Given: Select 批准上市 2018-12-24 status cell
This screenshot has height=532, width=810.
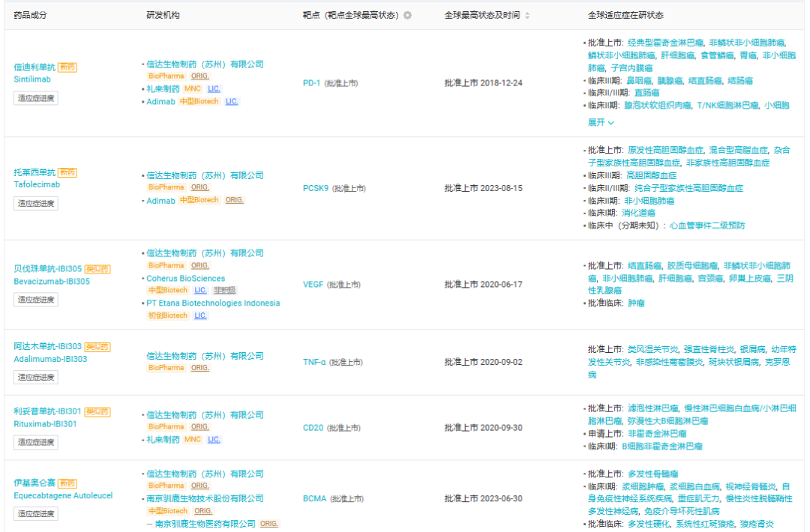Looking at the screenshot, I should (483, 83).
